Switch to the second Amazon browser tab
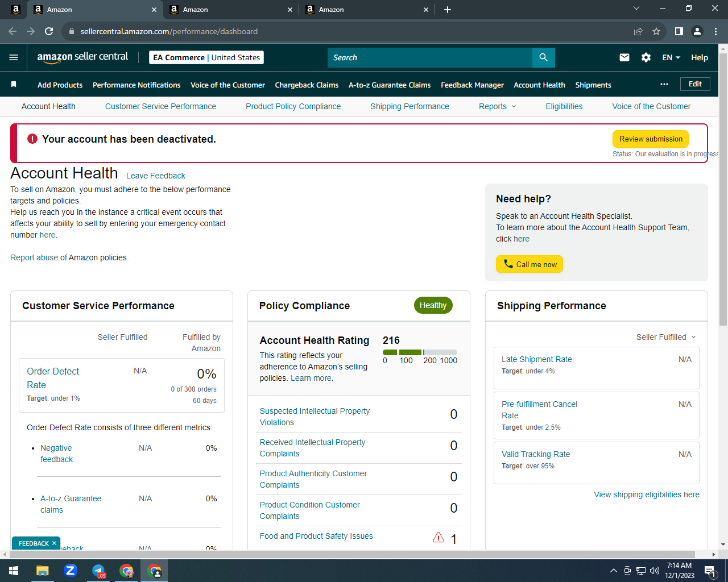 point(231,10)
